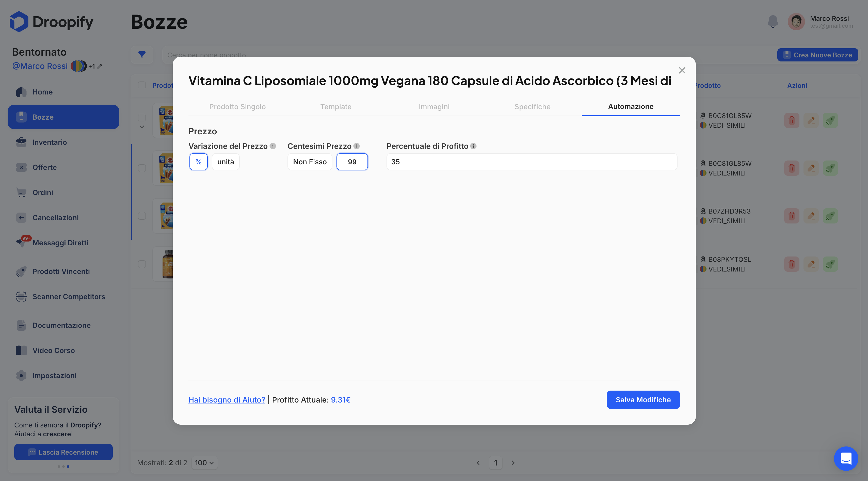Edit B07ZHD3R53 draft pencil
This screenshot has height=481, width=868.
pos(811,216)
